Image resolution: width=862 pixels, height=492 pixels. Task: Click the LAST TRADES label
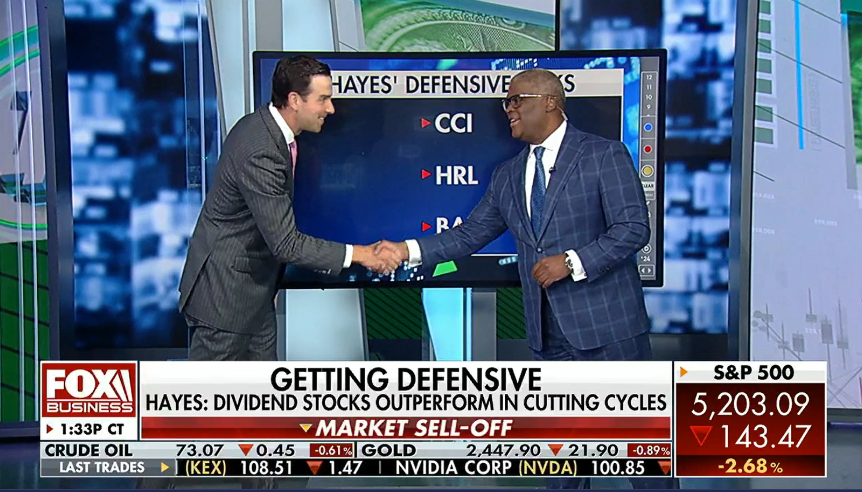[102, 468]
